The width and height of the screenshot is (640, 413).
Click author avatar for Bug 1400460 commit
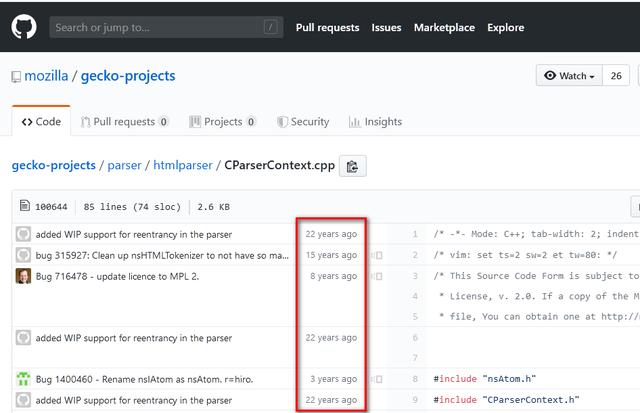point(23,379)
